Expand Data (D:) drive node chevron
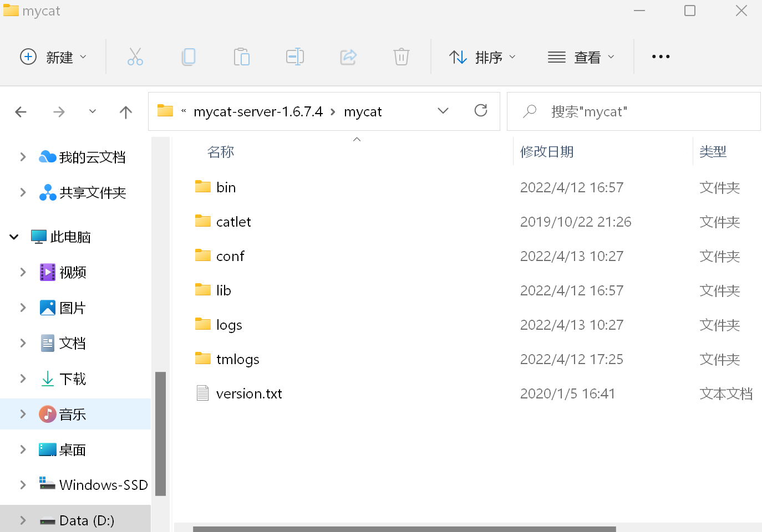The image size is (762, 532). click(x=23, y=520)
